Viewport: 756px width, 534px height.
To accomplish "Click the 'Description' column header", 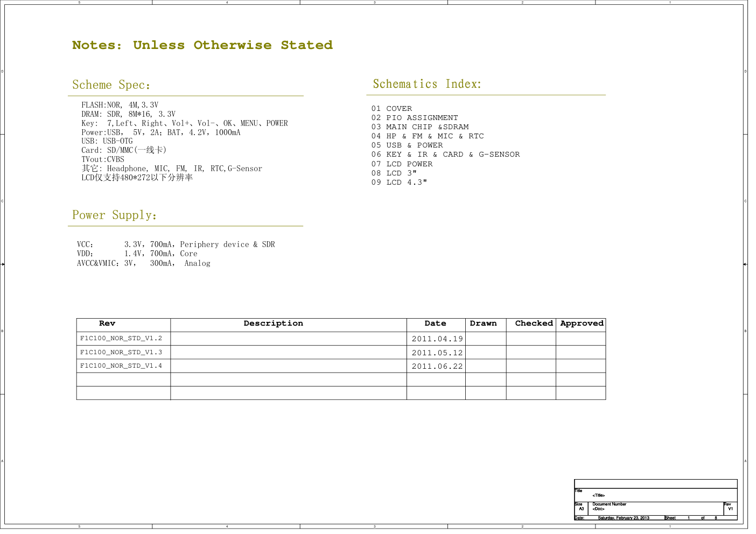I will pyautogui.click(x=273, y=324).
